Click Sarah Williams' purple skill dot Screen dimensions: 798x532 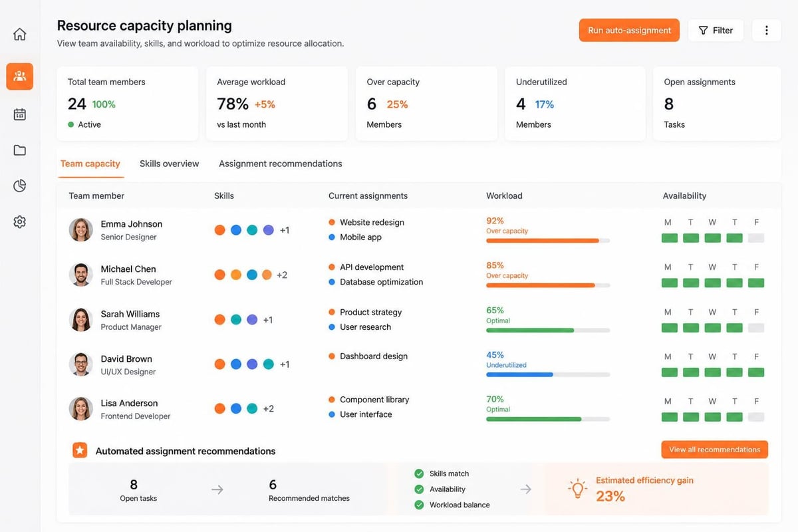252,320
